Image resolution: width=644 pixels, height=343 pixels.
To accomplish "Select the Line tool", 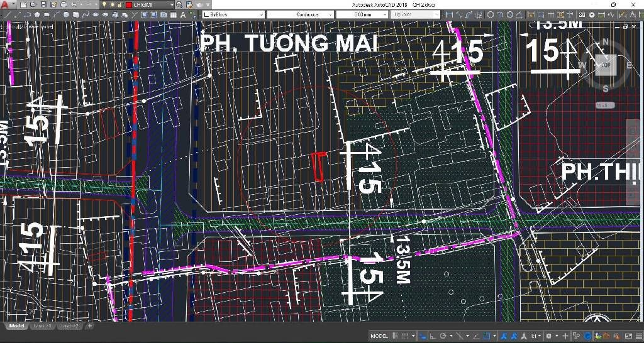I will 7,15.
